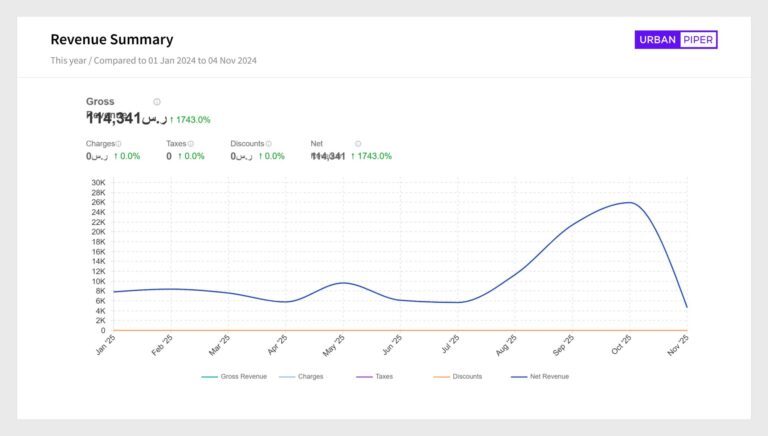Click the Revenue Summary heading
768x436 pixels.
pyautogui.click(x=112, y=40)
